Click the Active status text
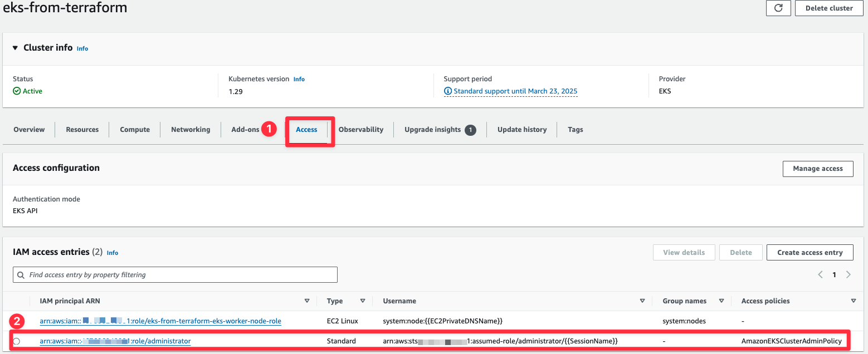The image size is (868, 354). click(x=32, y=91)
